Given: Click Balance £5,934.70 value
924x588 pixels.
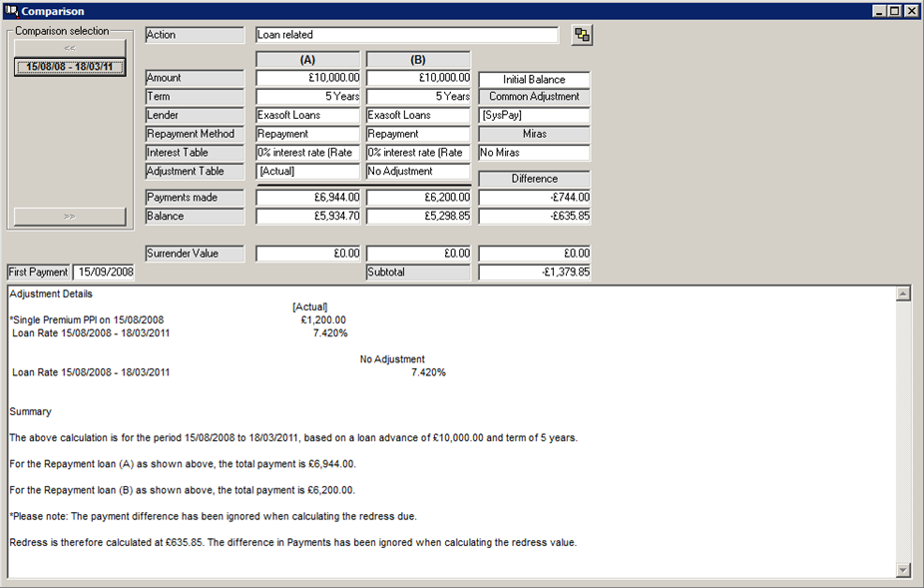Looking at the screenshot, I should 307,217.
